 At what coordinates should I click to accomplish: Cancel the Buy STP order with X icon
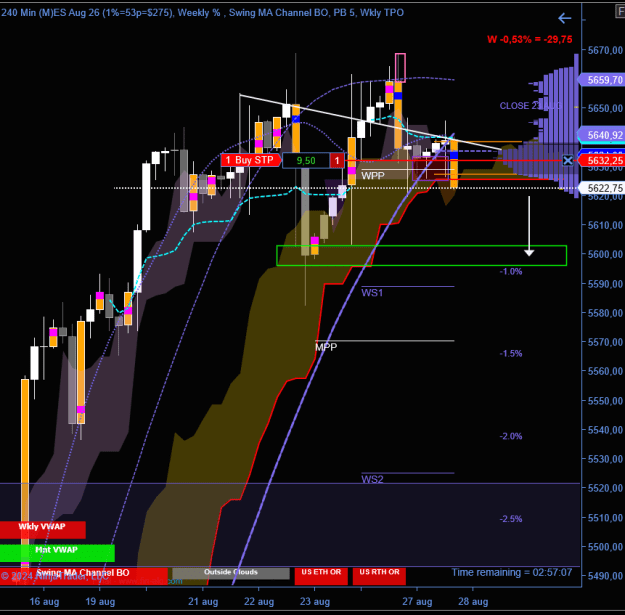coord(568,161)
